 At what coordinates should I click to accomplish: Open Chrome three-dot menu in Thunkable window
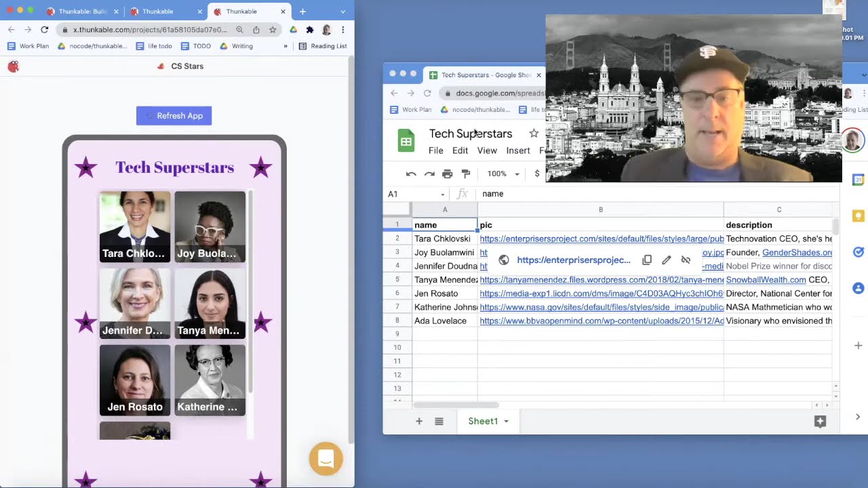click(343, 30)
